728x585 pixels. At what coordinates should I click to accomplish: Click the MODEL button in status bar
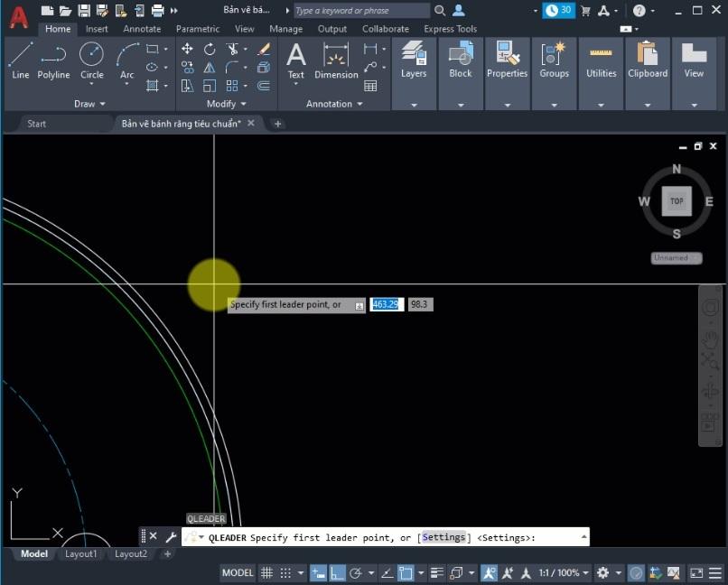[x=238, y=572]
